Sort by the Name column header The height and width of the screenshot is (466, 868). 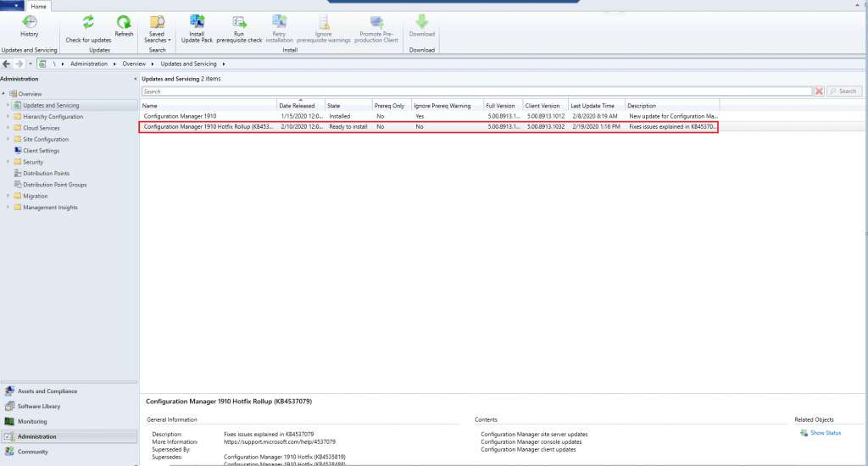[209, 106]
